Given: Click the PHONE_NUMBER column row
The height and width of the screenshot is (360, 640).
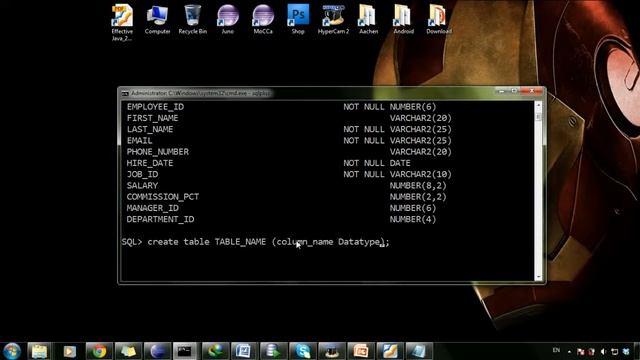Looking at the screenshot, I should tap(289, 152).
